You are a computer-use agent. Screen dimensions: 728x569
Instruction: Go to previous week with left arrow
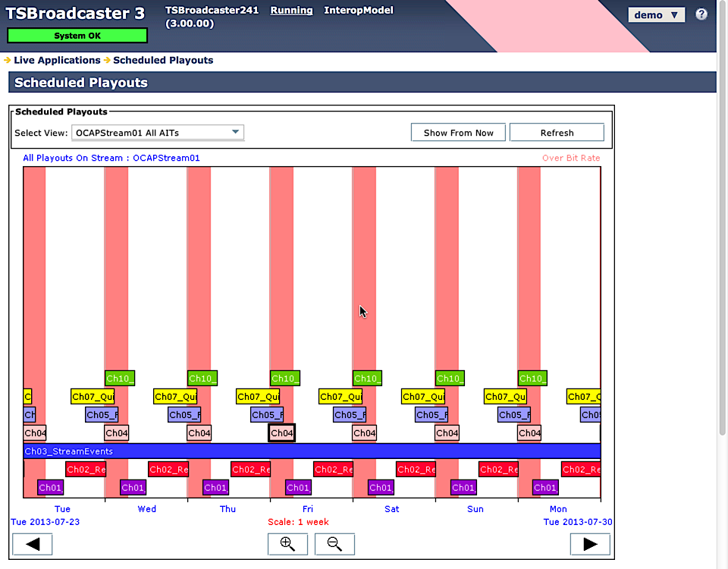(x=32, y=544)
